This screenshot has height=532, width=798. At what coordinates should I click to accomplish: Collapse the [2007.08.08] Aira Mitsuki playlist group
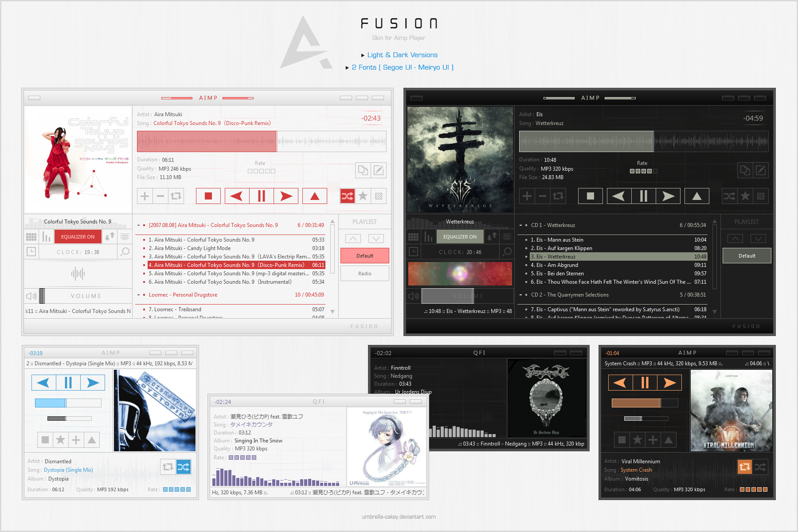[x=138, y=225]
